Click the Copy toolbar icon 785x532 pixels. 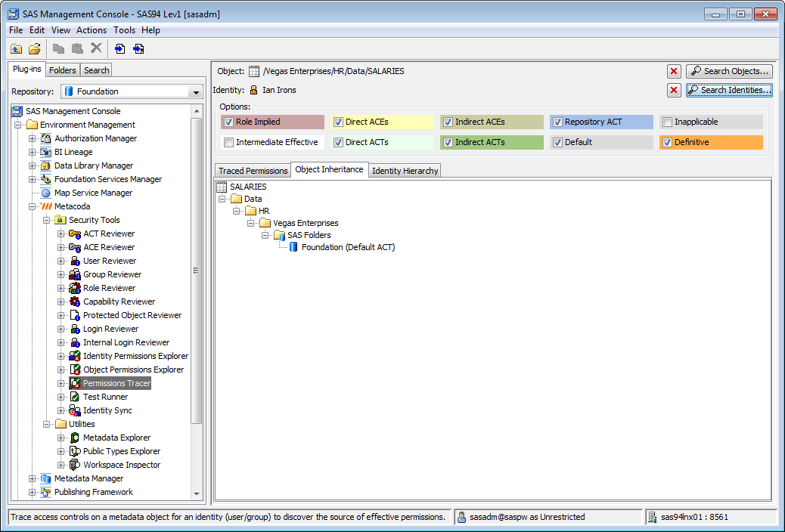58,48
